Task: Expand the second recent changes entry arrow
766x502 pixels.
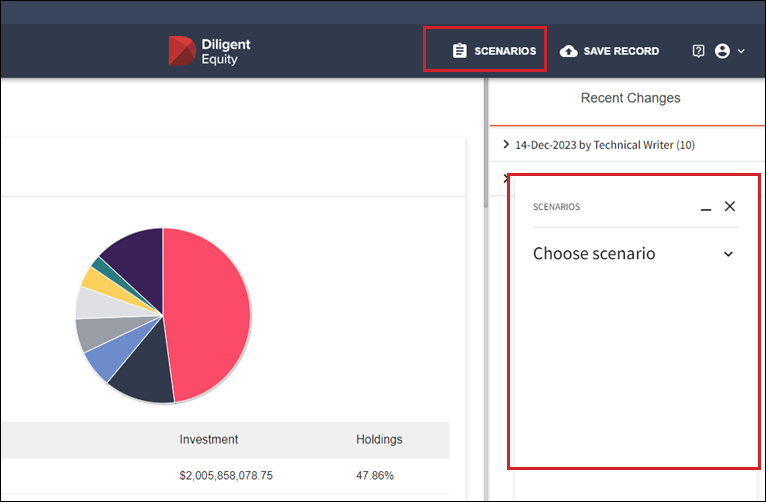Action: (x=505, y=178)
